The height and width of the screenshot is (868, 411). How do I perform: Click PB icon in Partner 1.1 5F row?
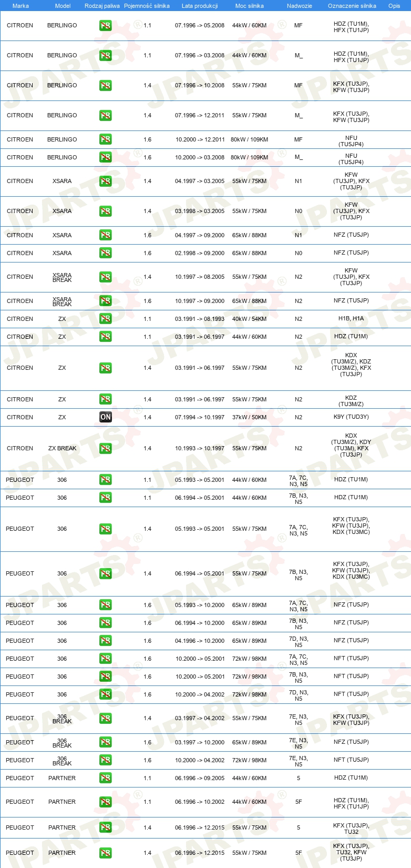pyautogui.click(x=106, y=802)
